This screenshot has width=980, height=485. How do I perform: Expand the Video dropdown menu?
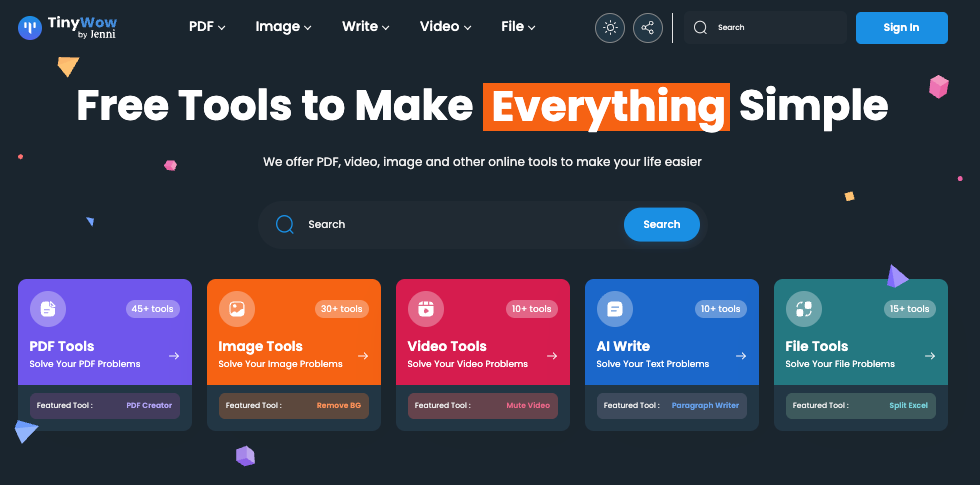point(446,27)
